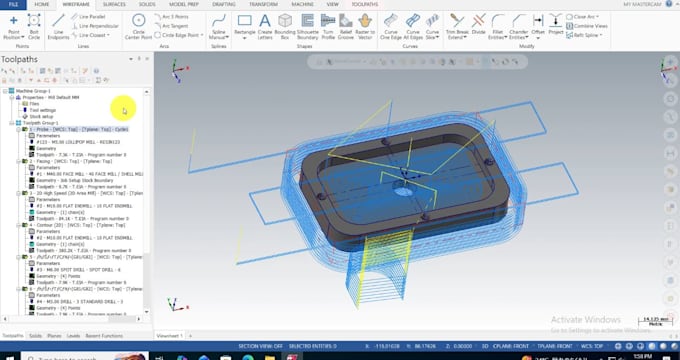Select the Circle Center Point tool
The image size is (680, 360).
[138, 26]
